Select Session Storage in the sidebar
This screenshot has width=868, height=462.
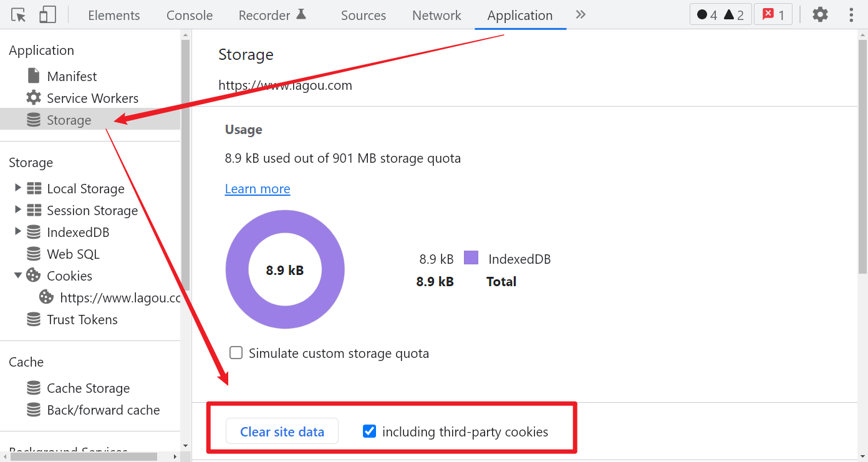coord(92,210)
